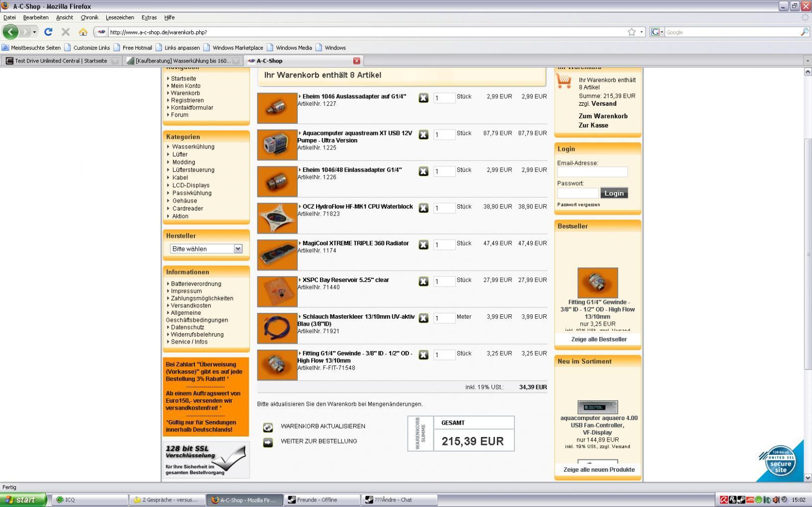
Task: Click the Mein Konto navigation link
Action: click(185, 86)
